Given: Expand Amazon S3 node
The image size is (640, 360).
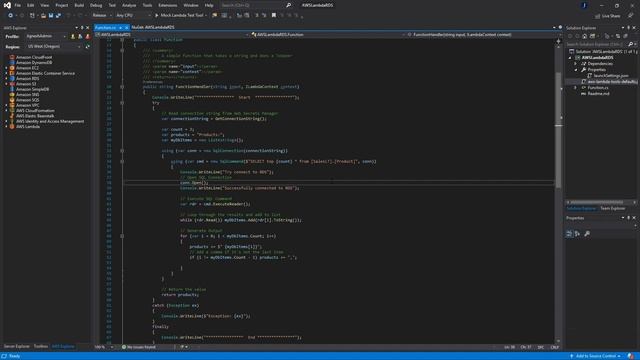Looking at the screenshot, I should 6,84.
